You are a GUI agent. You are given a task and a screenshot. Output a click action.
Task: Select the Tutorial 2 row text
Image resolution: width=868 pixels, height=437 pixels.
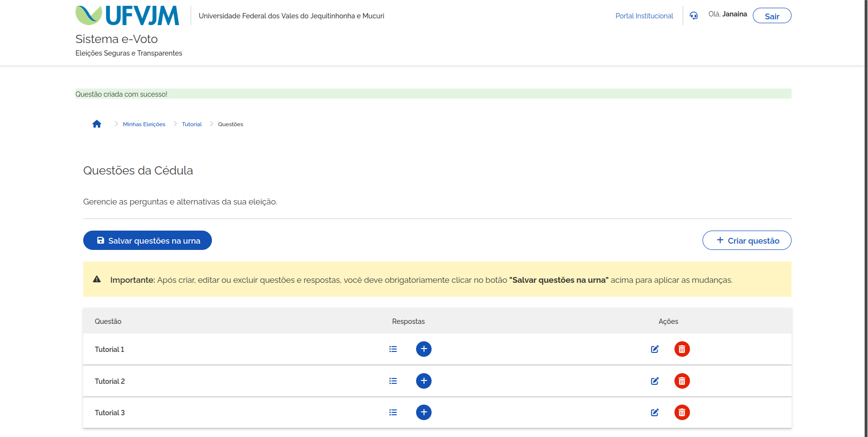tap(110, 381)
